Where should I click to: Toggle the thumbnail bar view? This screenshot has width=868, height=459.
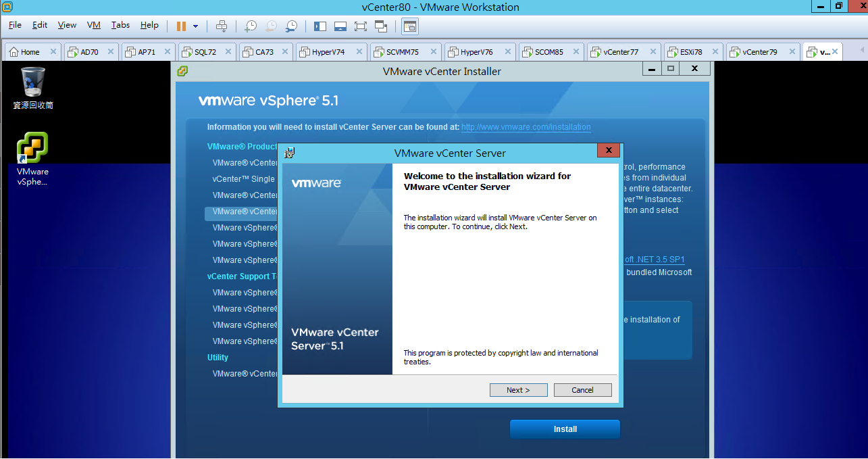340,26
